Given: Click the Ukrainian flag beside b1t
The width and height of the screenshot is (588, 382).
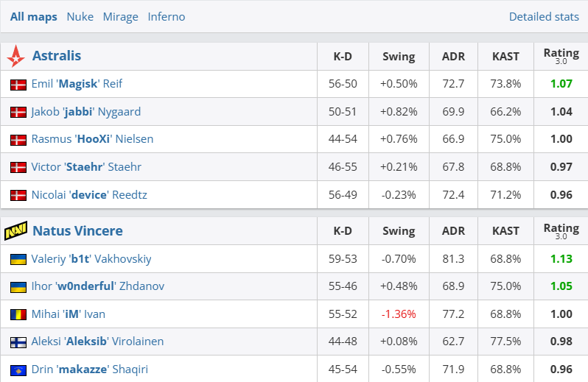Looking at the screenshot, I should [18, 260].
